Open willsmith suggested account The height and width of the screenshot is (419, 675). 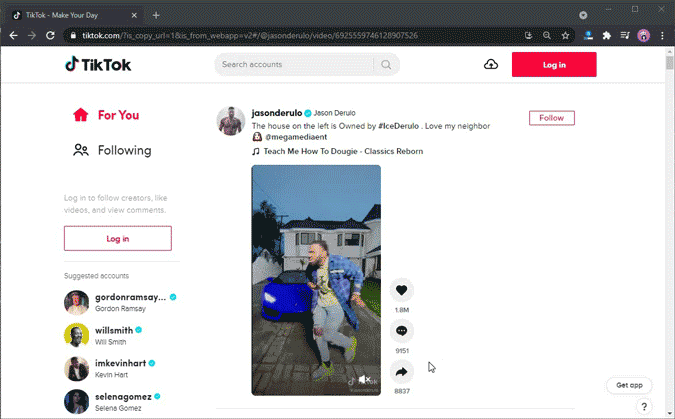pos(114,330)
